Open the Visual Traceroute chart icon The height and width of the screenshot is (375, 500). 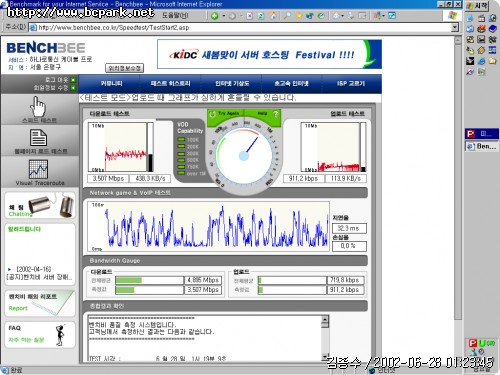pos(38,169)
